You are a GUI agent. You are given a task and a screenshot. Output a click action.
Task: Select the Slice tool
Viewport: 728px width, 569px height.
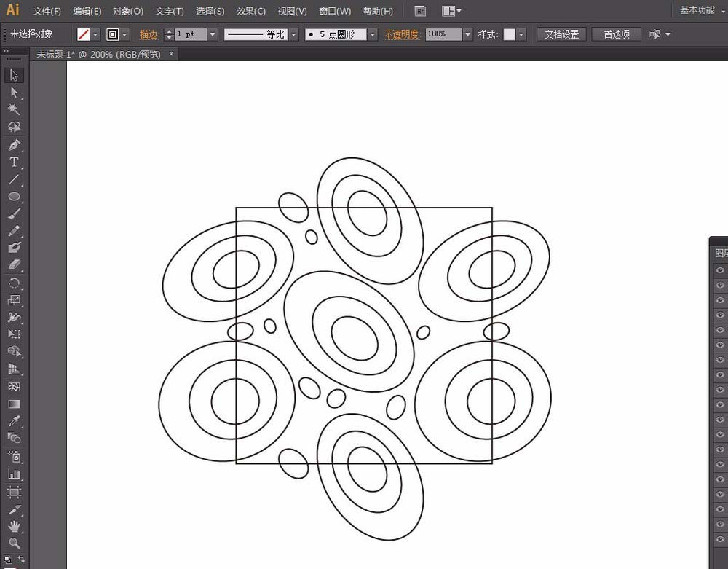coord(14,509)
